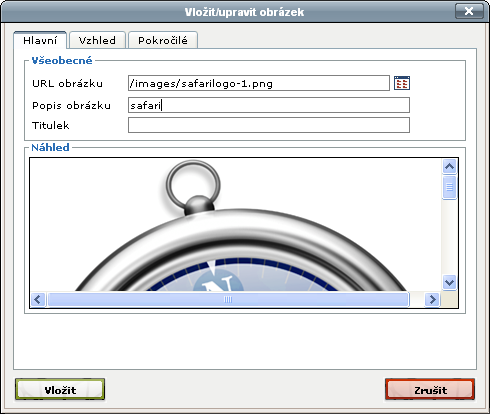490x414 pixels.
Task: Click the preview scroll right arrow
Action: 432,299
